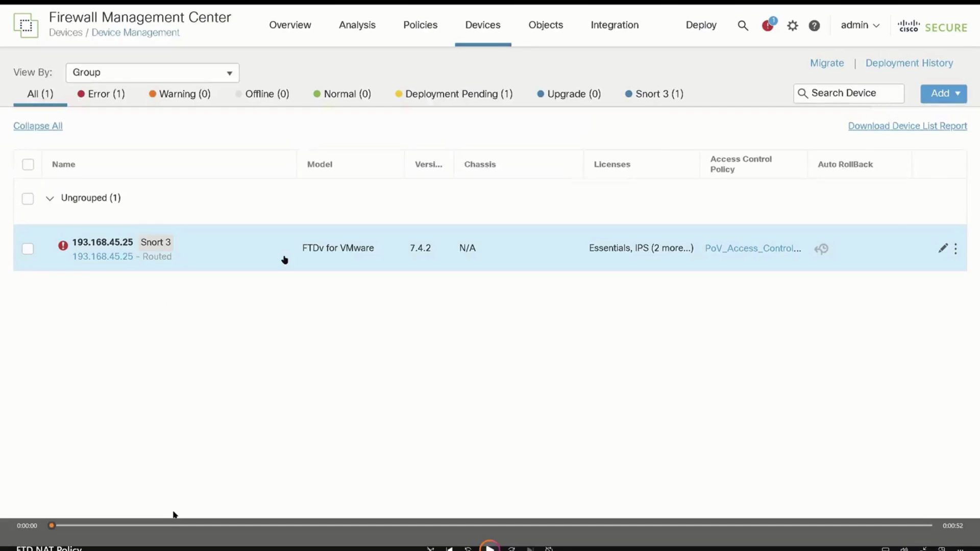
Task: Filter devices by Warning (0)
Action: click(180, 94)
